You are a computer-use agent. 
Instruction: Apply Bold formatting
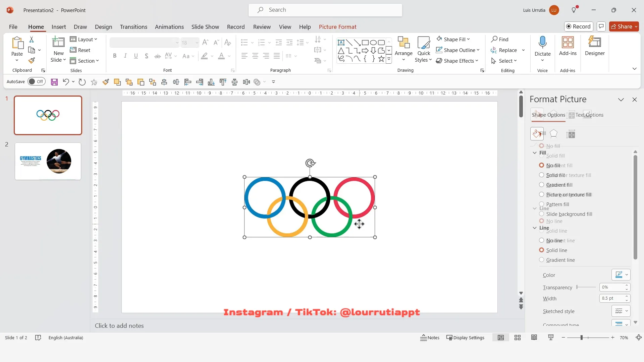[x=115, y=56]
